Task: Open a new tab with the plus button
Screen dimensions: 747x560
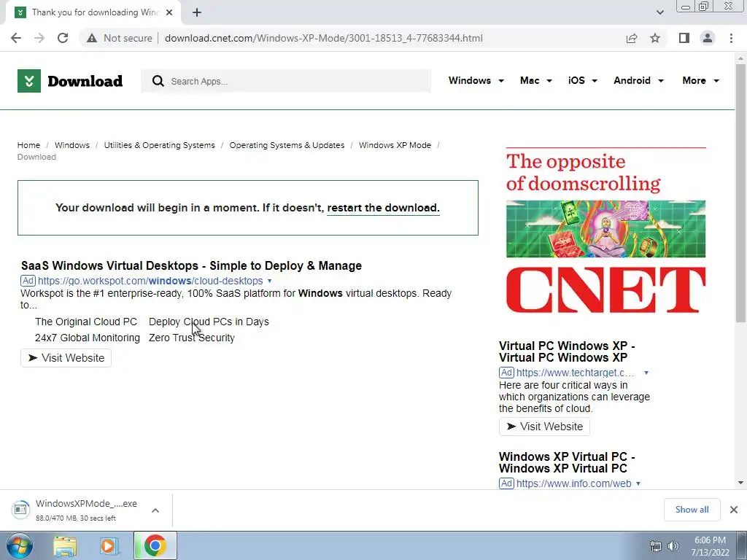Action: tap(197, 12)
